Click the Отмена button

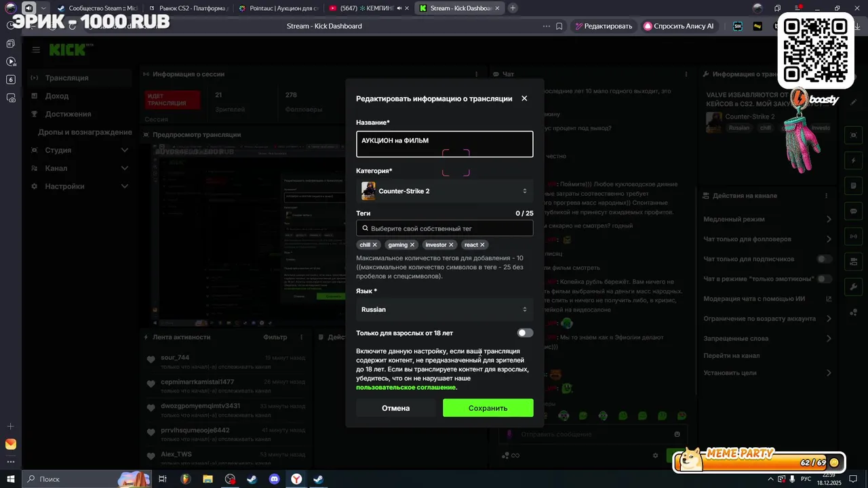396,408
